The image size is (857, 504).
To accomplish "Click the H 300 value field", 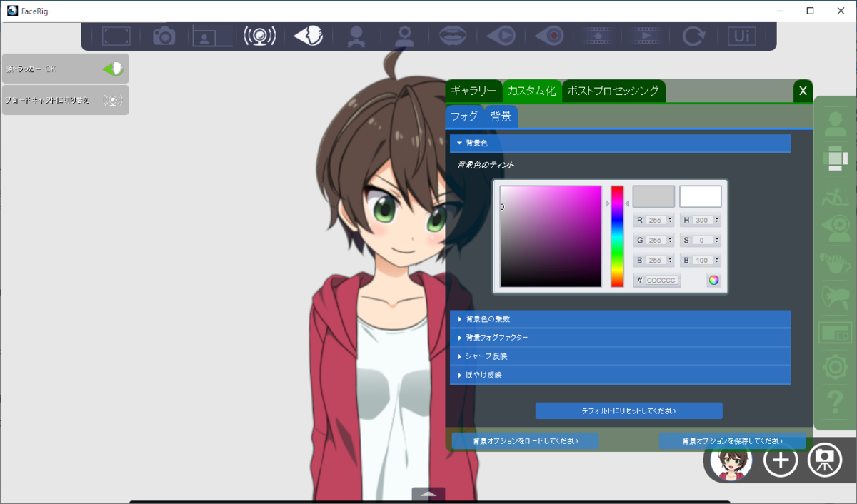I will click(702, 220).
